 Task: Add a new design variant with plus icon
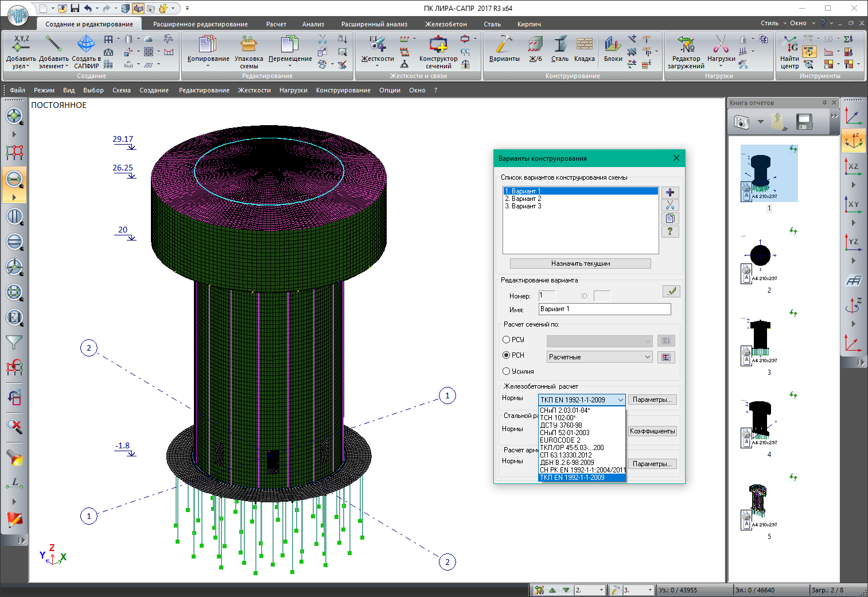tap(670, 192)
